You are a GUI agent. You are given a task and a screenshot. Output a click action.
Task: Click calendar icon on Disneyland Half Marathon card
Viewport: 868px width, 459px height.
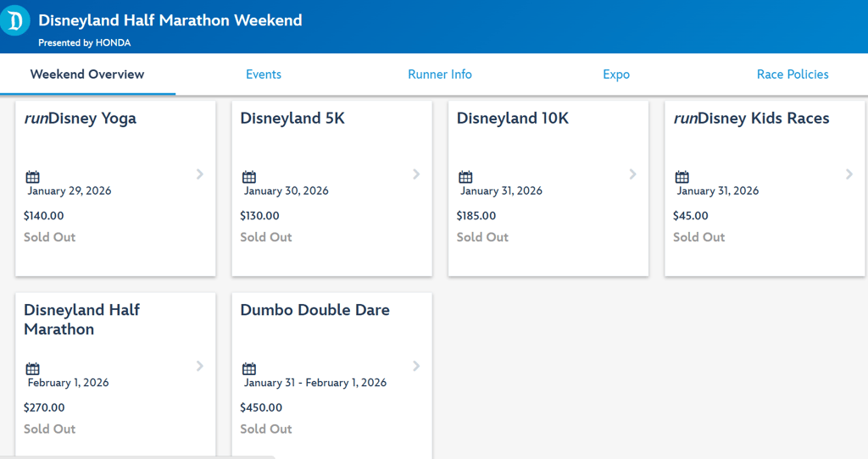point(33,369)
